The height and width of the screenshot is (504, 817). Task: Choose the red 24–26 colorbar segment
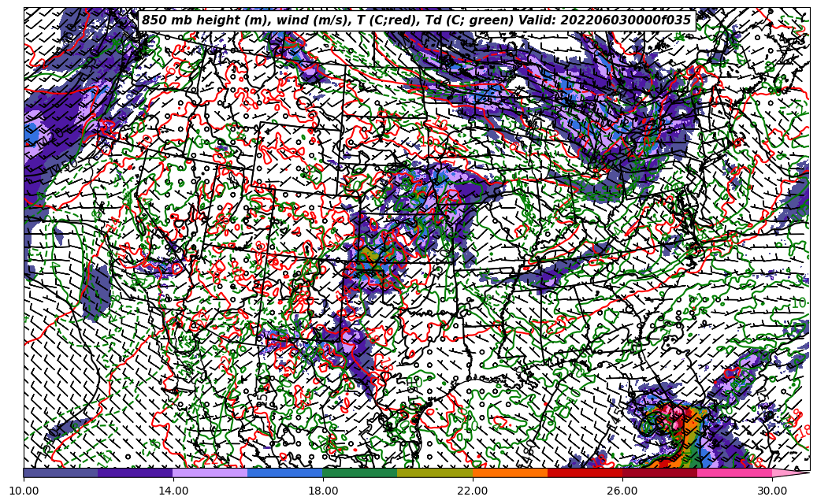click(x=585, y=473)
